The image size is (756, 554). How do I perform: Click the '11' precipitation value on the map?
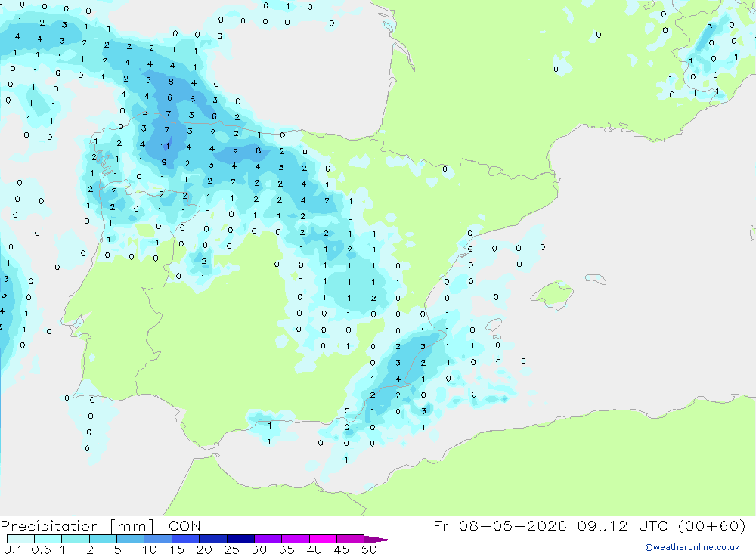[165, 146]
